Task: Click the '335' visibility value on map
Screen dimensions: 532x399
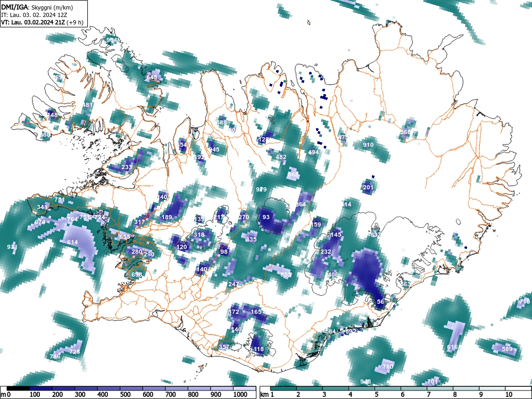Action: tap(251, 239)
